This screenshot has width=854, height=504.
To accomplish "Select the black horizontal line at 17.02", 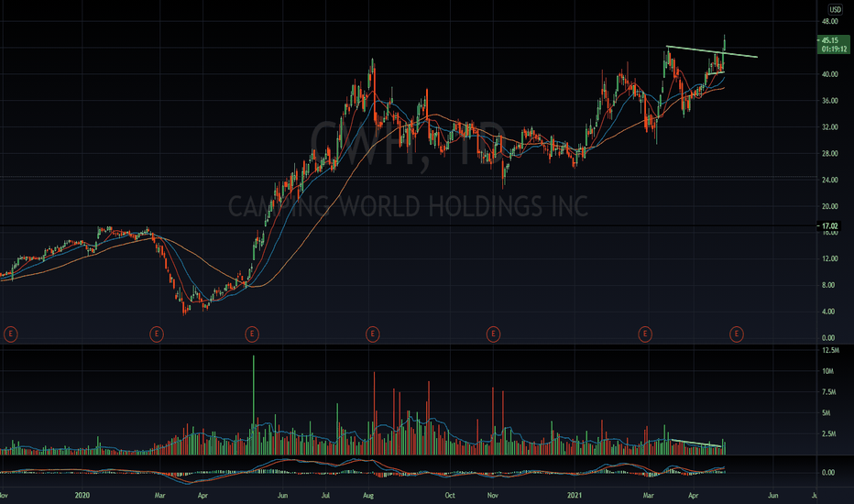I will 409,225.
